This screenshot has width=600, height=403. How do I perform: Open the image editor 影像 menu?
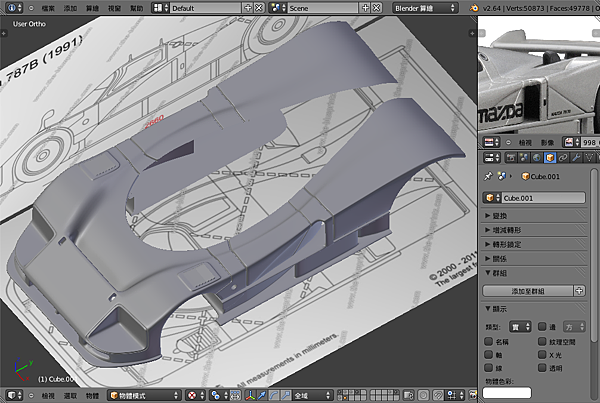(x=547, y=142)
